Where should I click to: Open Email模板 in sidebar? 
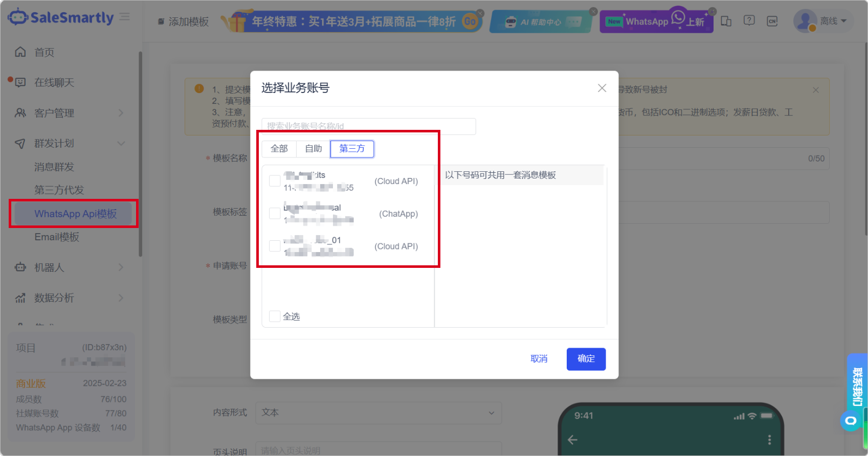tap(57, 237)
